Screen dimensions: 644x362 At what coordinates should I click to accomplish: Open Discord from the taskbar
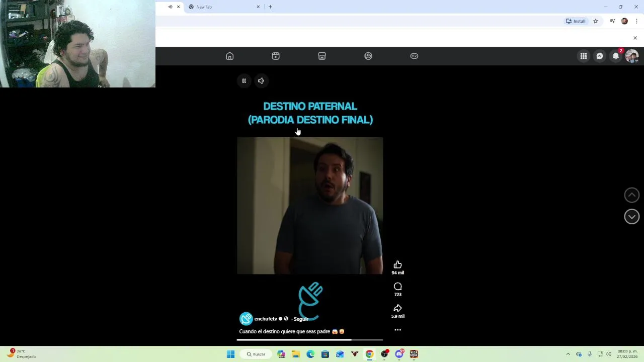click(399, 354)
